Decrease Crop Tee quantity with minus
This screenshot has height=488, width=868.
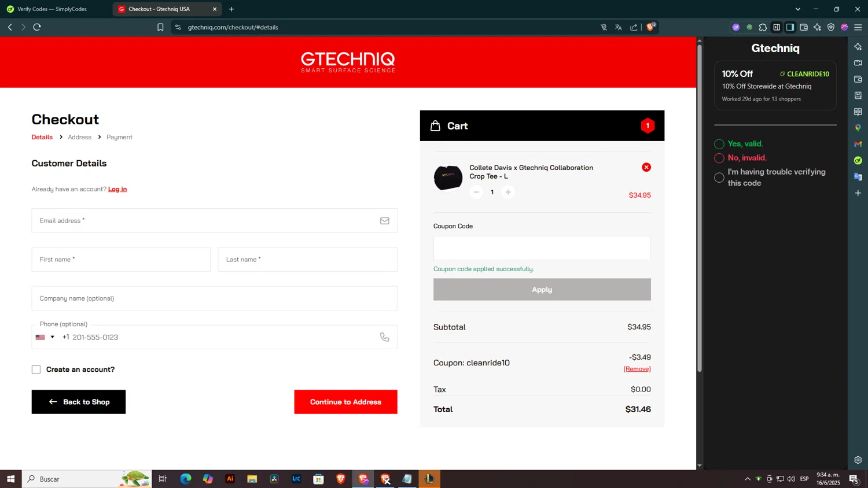tap(476, 192)
